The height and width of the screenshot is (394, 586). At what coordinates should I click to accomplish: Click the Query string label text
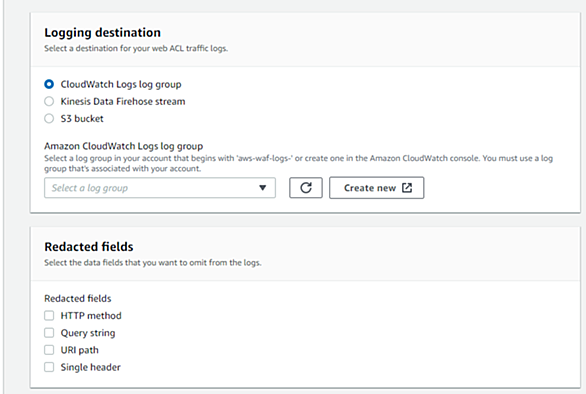[x=88, y=333]
